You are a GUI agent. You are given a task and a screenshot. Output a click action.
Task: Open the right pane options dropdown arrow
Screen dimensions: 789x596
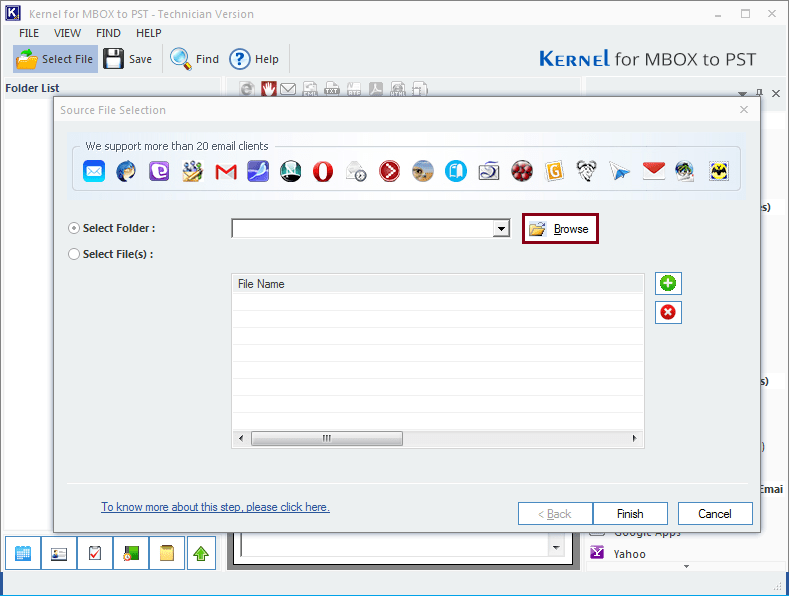(x=742, y=94)
